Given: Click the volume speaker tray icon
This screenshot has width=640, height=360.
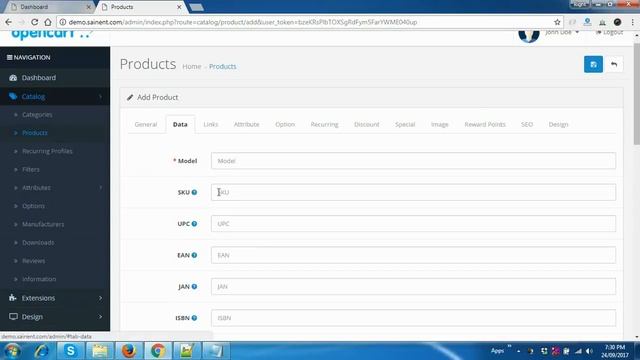Looking at the screenshot, I should [589, 351].
